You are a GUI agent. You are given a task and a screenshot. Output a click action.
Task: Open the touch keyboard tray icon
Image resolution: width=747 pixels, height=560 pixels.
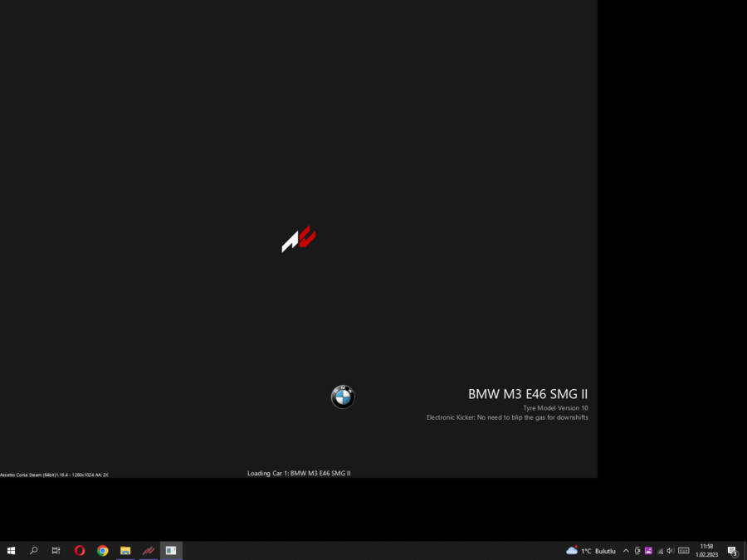(684, 551)
